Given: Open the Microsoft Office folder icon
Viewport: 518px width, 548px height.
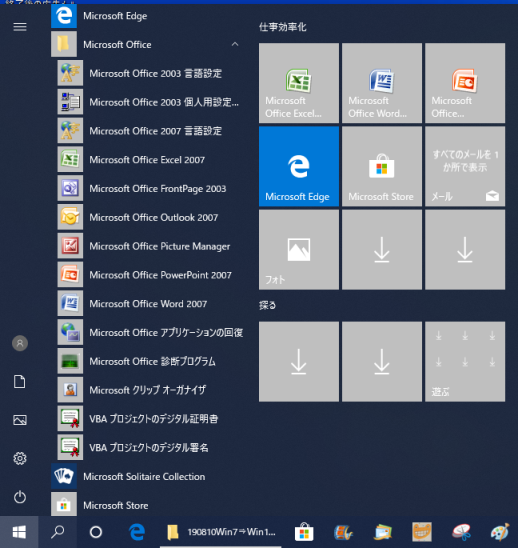Looking at the screenshot, I should [64, 44].
